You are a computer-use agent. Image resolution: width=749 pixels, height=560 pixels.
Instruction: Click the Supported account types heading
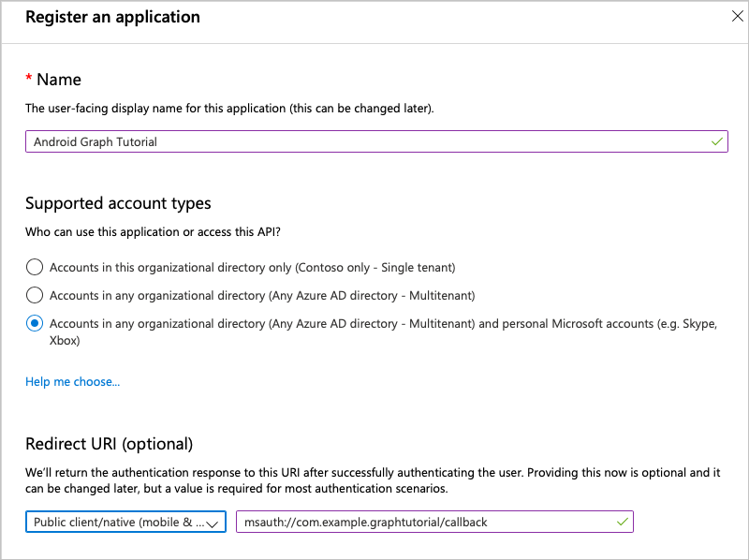118,203
